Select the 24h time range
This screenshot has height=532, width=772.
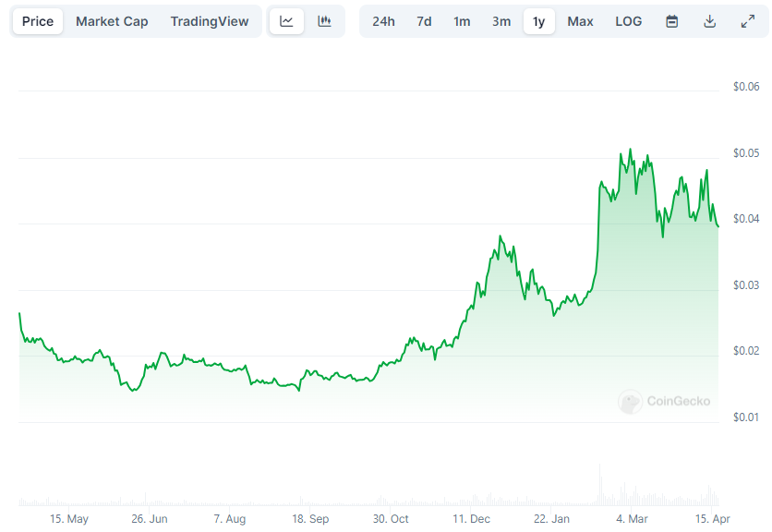(383, 21)
